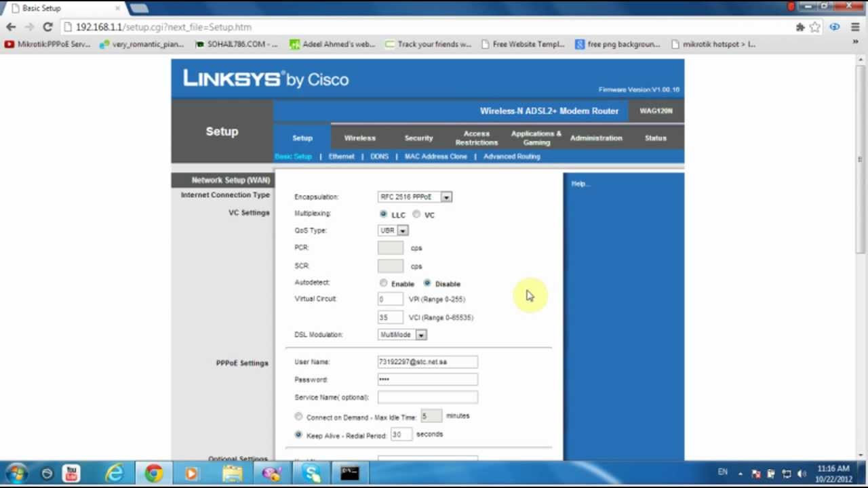The image size is (868, 488).
Task: Open Internet Explorer from the taskbar
Action: [115, 473]
